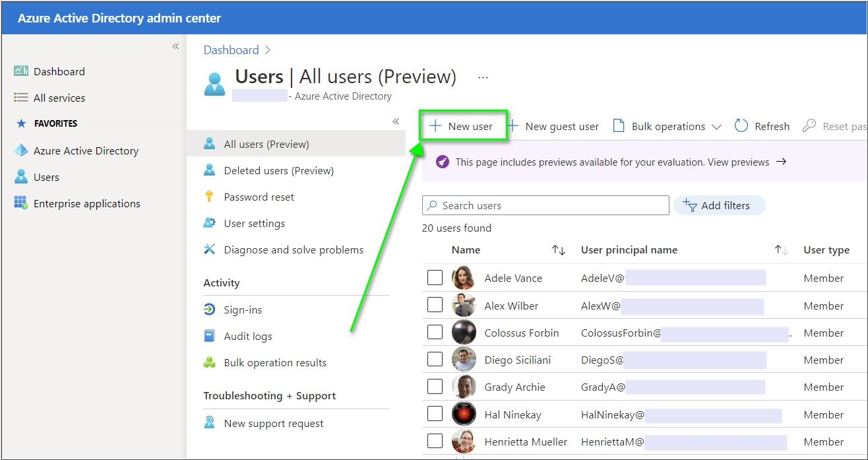Open user Henrietta Mueller by name
The height and width of the screenshot is (460, 868).
point(526,442)
